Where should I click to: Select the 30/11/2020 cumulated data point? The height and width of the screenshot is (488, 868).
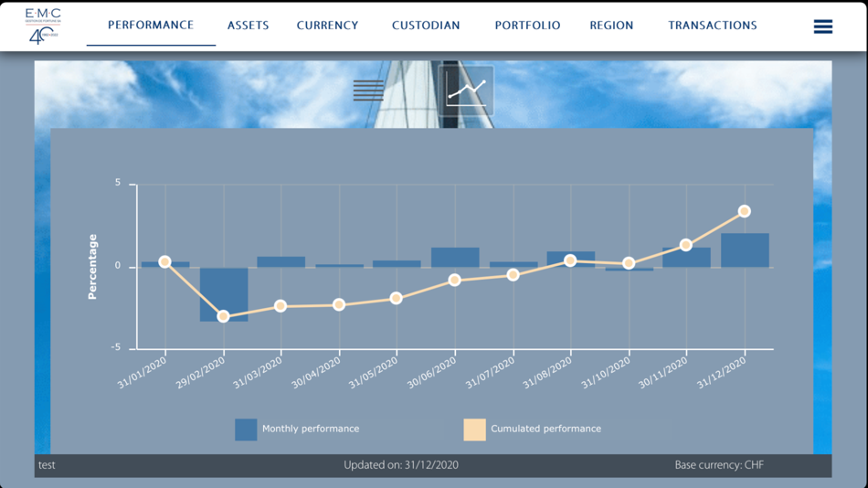(x=686, y=245)
